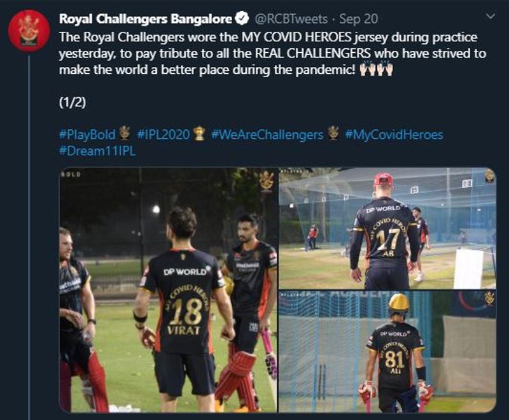View the photo of Virat number 18 jersey
The height and width of the screenshot is (420, 509).
click(x=168, y=290)
